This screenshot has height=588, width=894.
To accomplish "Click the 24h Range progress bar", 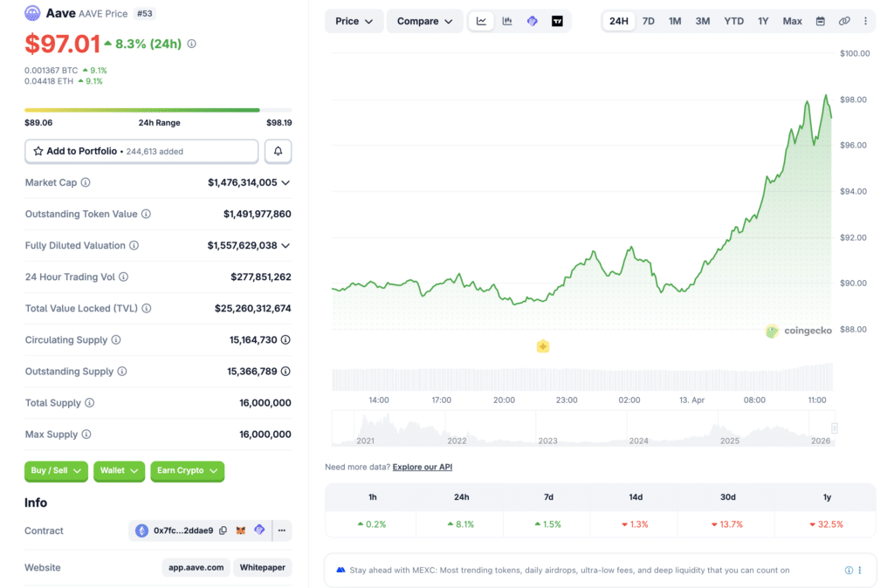I will click(x=159, y=111).
